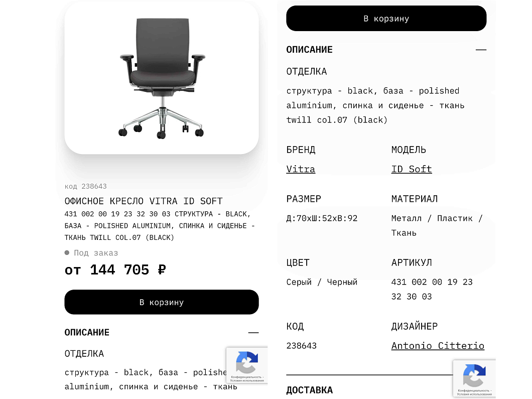Click the reCAPTCHA badge in right panel

[474, 378]
